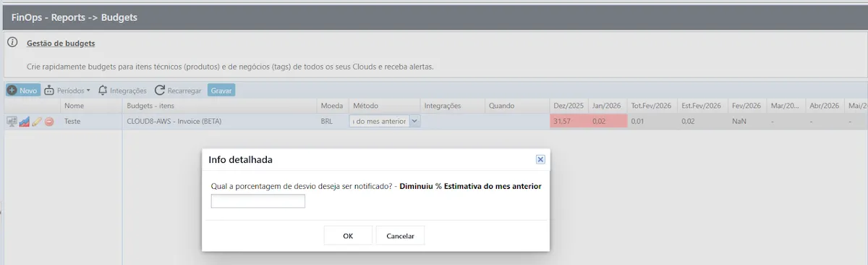Click the Quando column header
This screenshot has width=868, height=265.
[x=517, y=106]
